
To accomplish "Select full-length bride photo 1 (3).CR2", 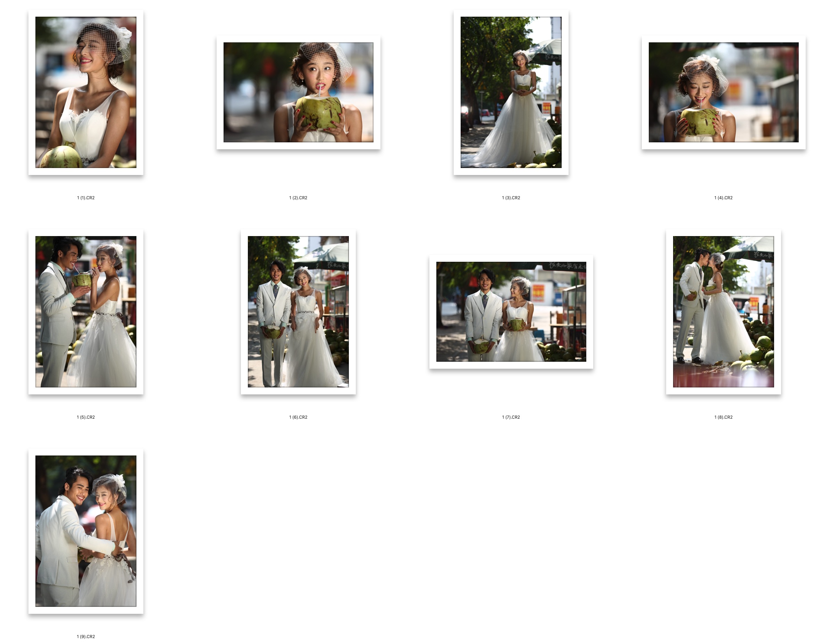I will [x=511, y=92].
